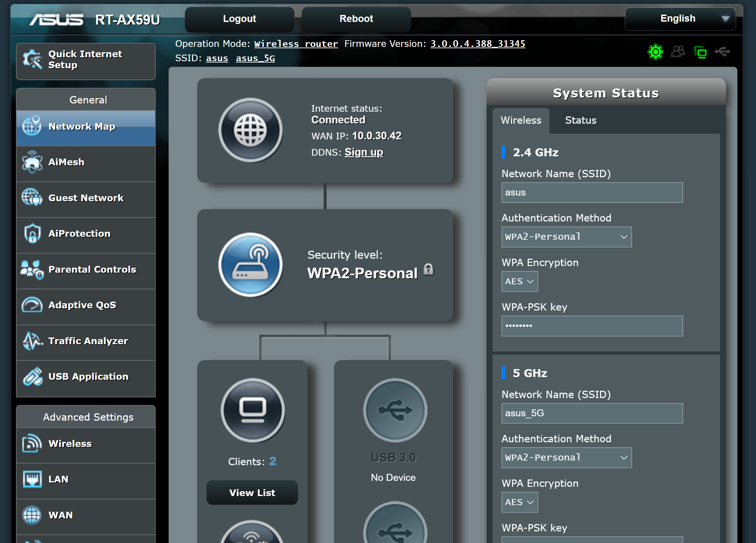Click the firmware version 3.0.0.4.388_31345 link

[x=478, y=44]
